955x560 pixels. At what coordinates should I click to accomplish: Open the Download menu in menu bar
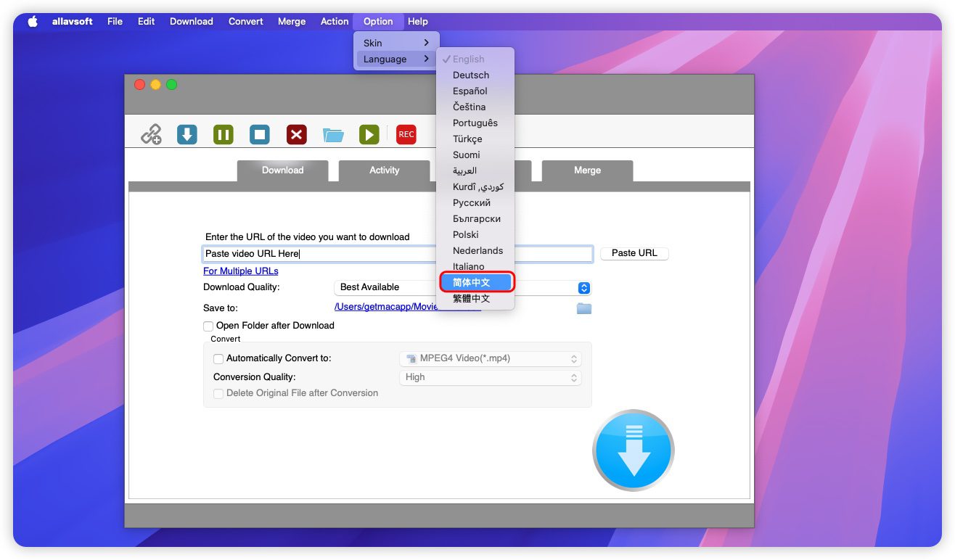192,22
